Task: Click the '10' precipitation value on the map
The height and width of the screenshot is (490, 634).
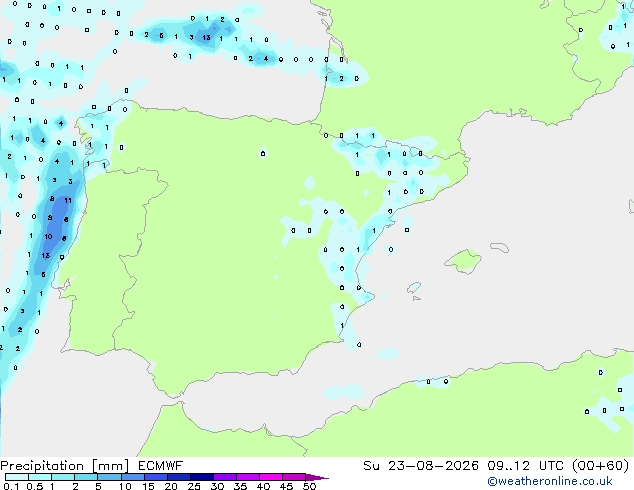Action: coord(49,237)
